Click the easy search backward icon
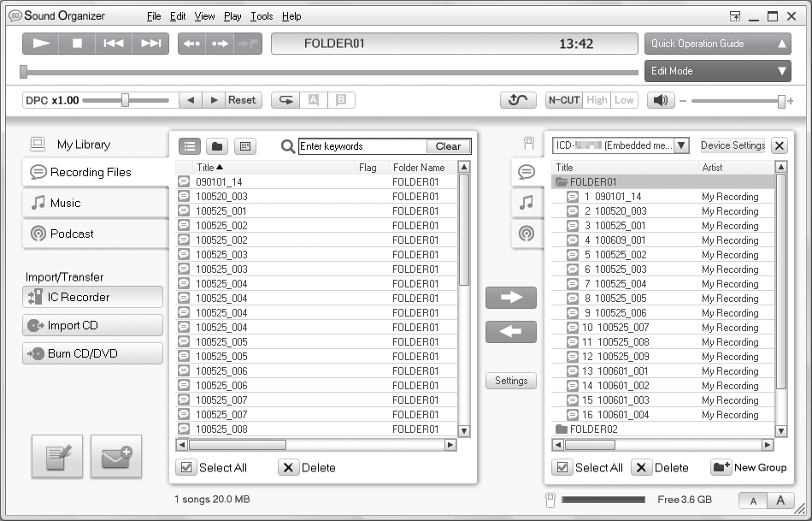812x521 pixels. click(x=192, y=44)
